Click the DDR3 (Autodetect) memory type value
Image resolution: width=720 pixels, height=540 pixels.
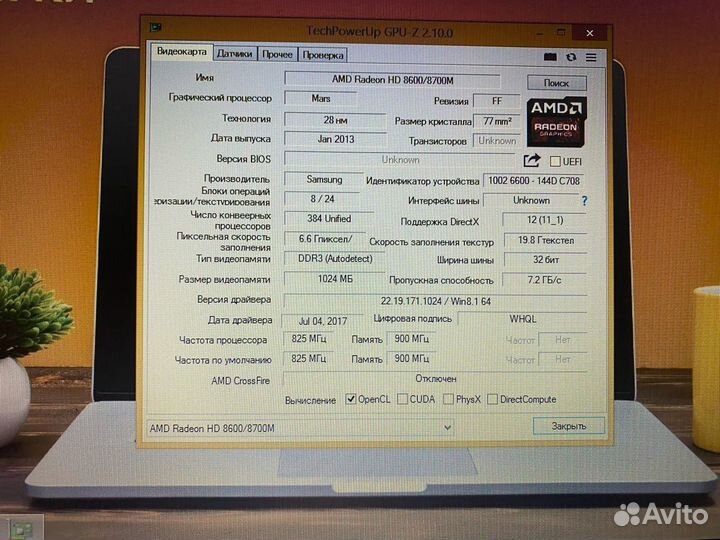tap(335, 259)
